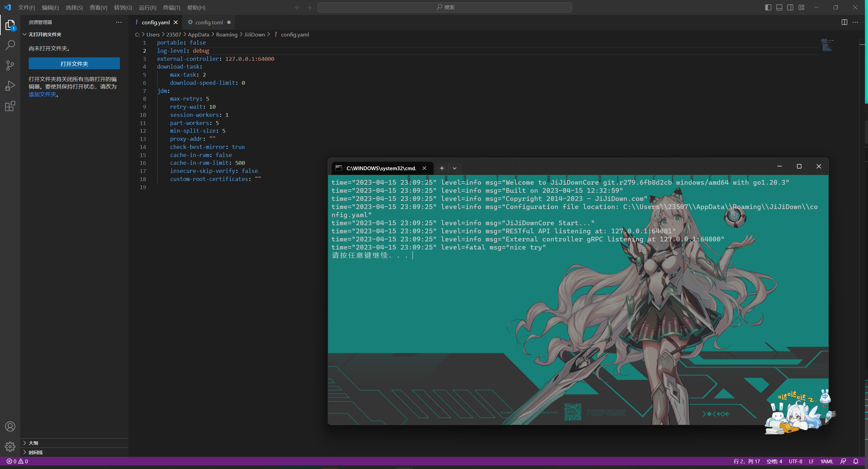Click the cursor position 行 2, 列 17
The height and width of the screenshot is (469, 868).
pos(747,461)
